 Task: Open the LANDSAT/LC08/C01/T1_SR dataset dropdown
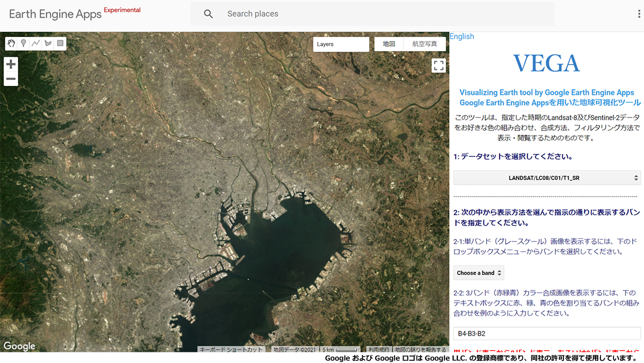[x=547, y=178]
